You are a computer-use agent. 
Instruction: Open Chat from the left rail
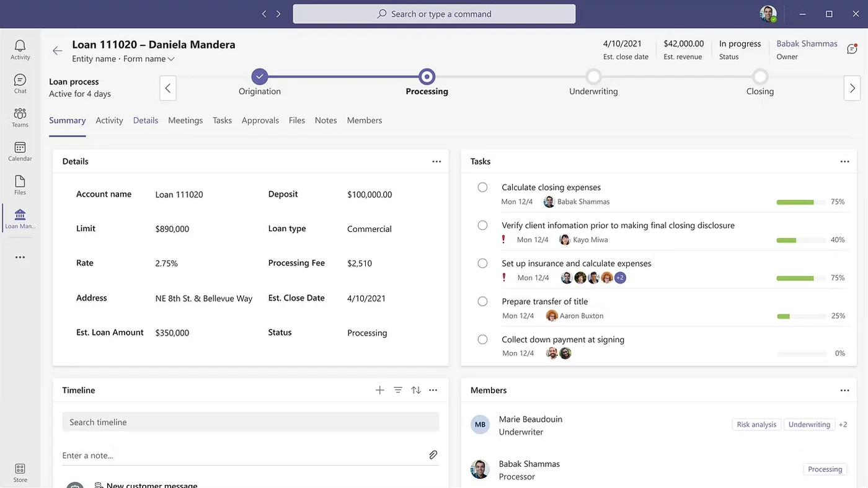coord(20,84)
